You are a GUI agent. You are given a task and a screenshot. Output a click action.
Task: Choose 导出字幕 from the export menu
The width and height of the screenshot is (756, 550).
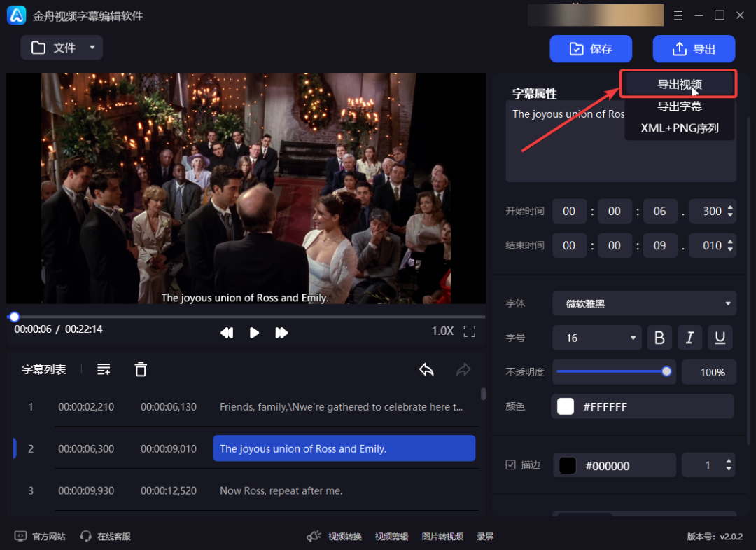click(x=679, y=106)
